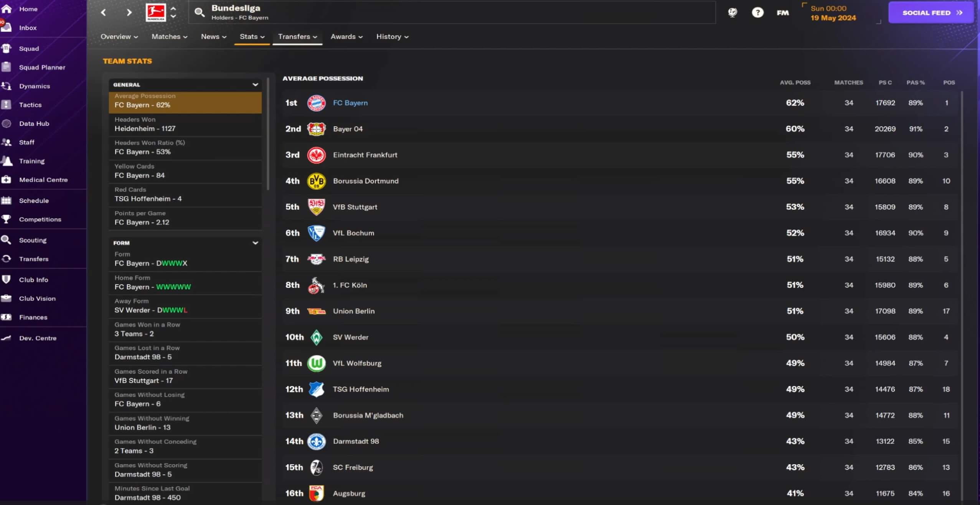
Task: Click the Borussia Dortmund club badge
Action: [x=316, y=181]
